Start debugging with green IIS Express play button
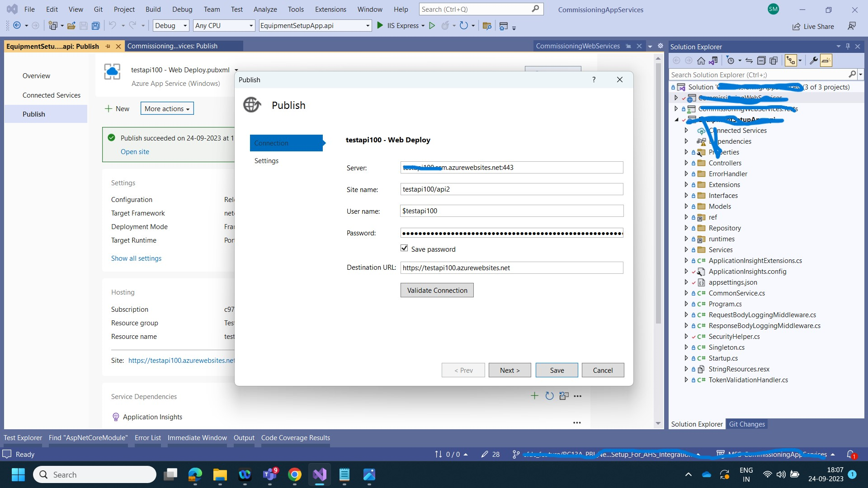 (380, 26)
